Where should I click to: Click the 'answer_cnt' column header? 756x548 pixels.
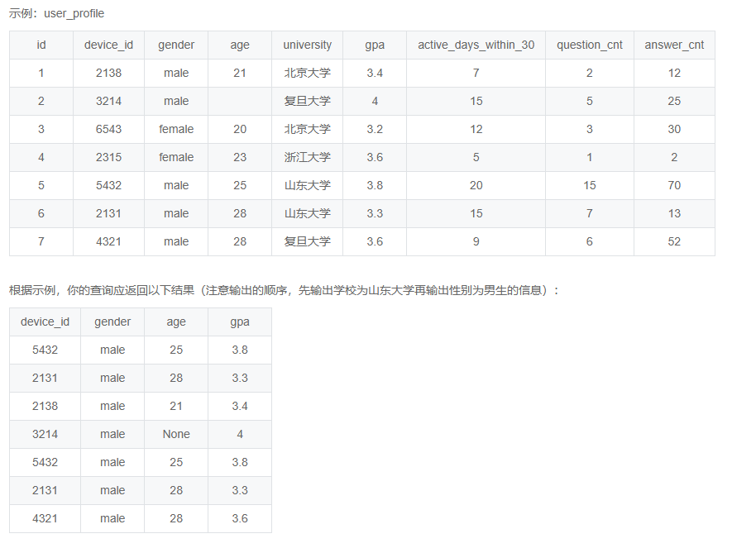pyautogui.click(x=674, y=45)
